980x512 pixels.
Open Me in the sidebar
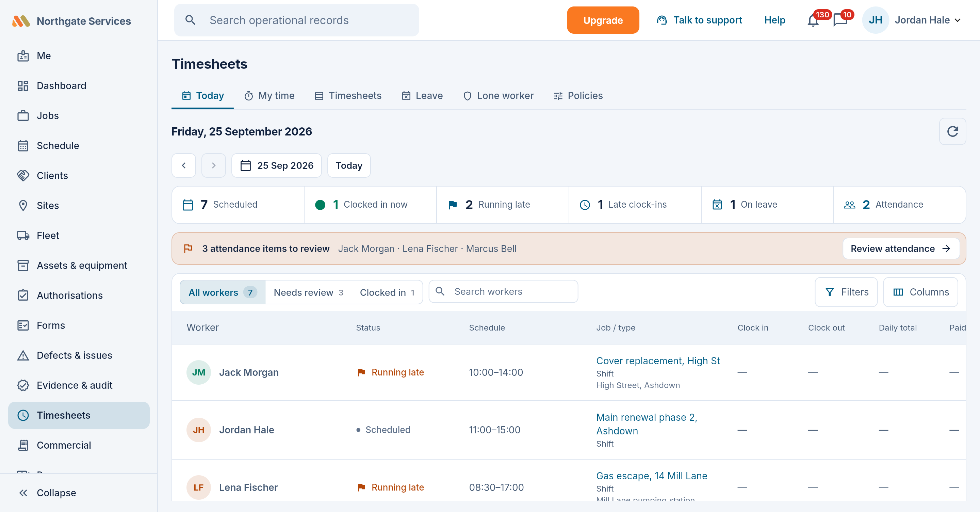click(x=79, y=55)
